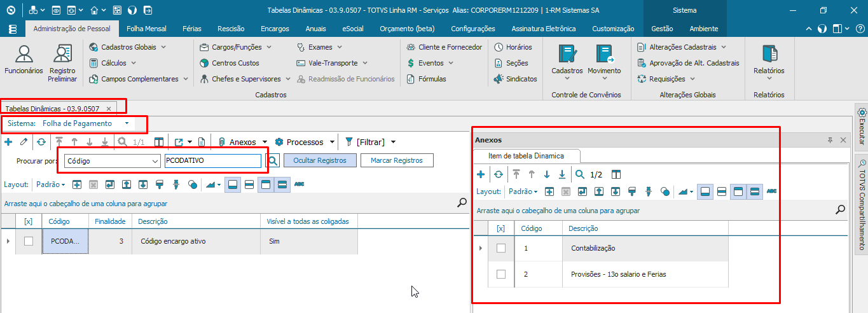Viewport: 868px width, 313px height.
Task: Refresh the main Tabelas Dinâmicas grid
Action: point(41,142)
